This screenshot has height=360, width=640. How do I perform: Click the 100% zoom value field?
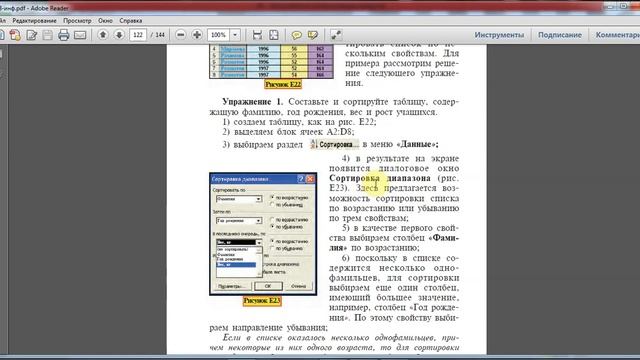coord(218,35)
